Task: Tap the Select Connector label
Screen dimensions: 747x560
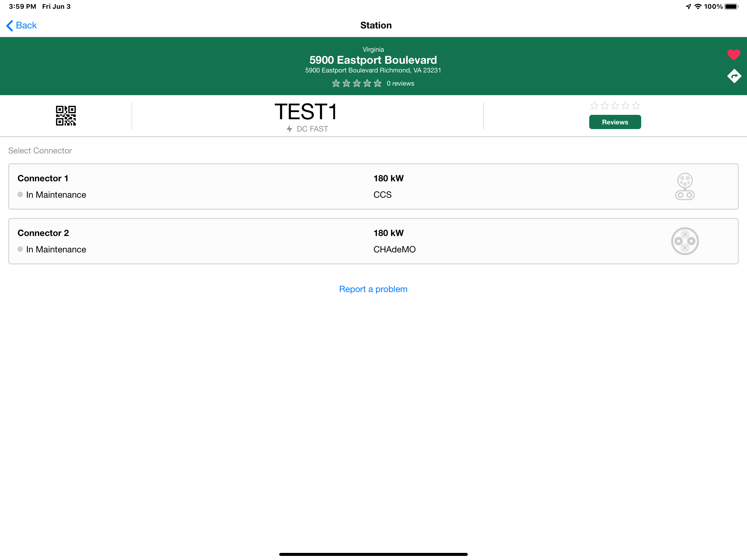Action: coord(40,151)
